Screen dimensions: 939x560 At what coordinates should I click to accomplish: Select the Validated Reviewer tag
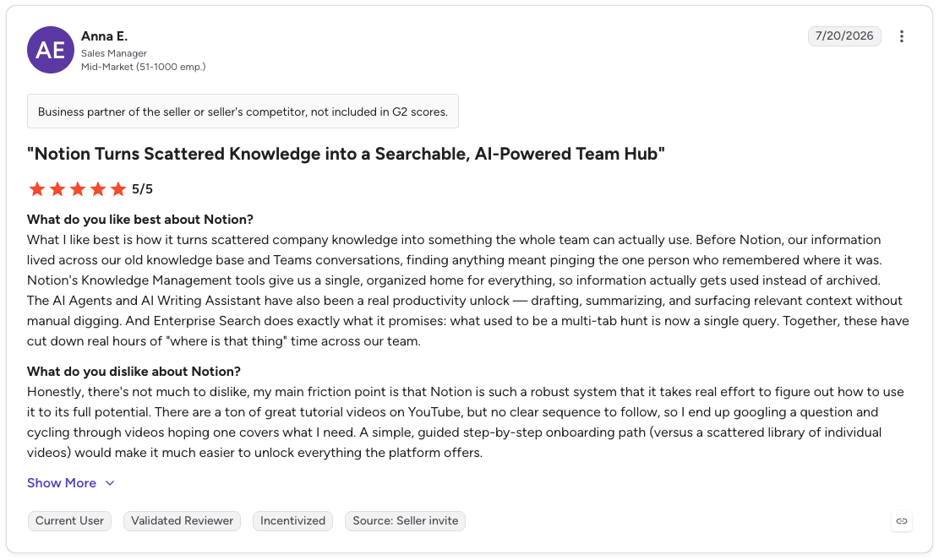[x=182, y=521]
